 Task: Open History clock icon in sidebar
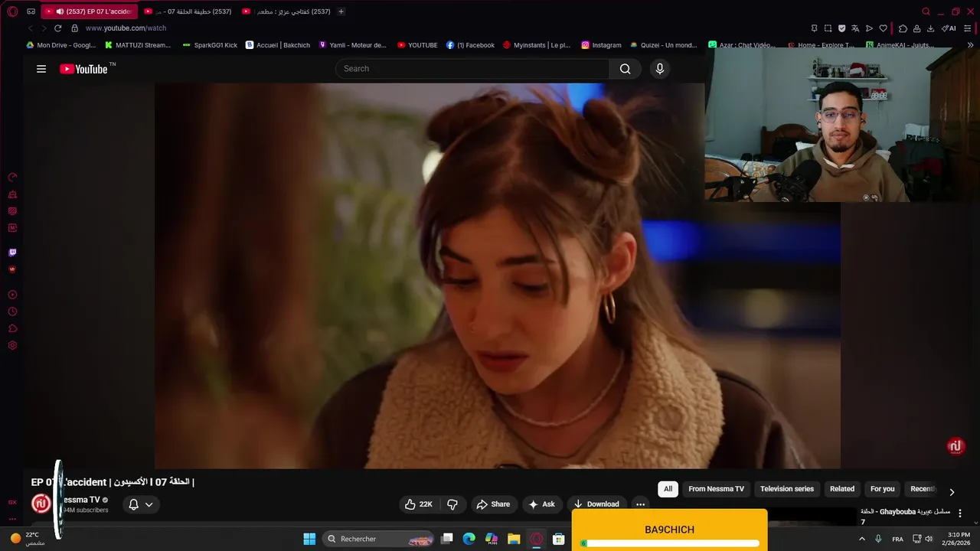[x=12, y=311]
